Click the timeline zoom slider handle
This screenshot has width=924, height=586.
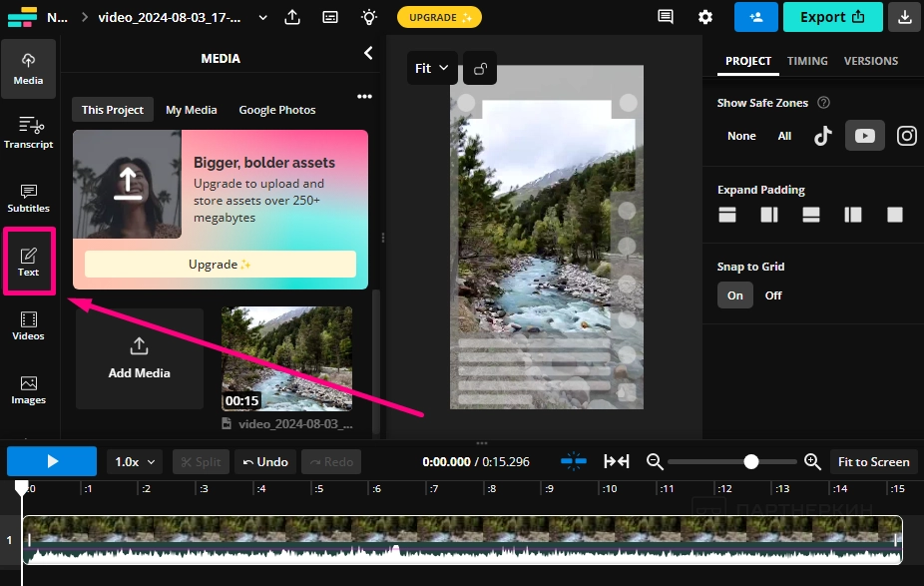[x=751, y=461]
